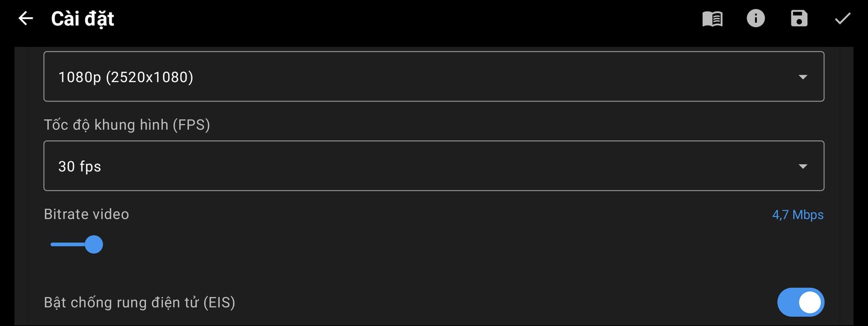Click the resolution dropdown arrow
Viewport: 868px width, 326px height.
point(803,77)
